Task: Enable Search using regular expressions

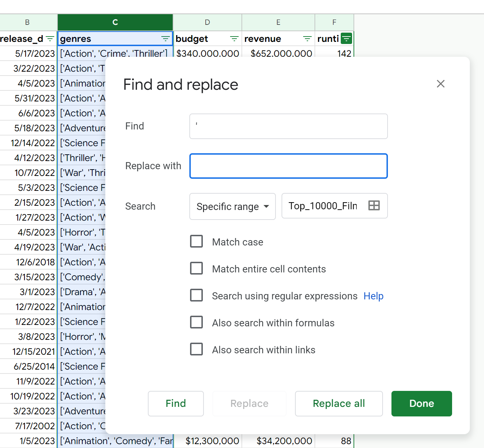Action: click(x=196, y=295)
